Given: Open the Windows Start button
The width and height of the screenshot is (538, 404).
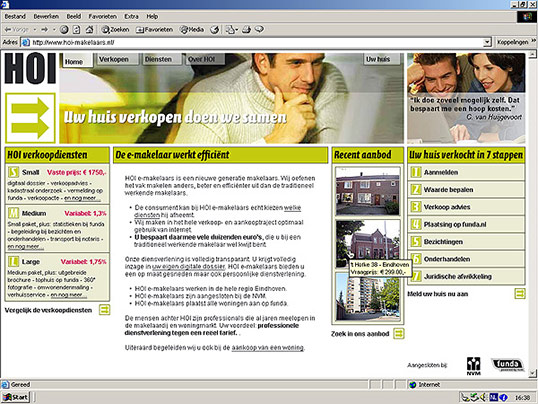Looking at the screenshot, I should 15,397.
